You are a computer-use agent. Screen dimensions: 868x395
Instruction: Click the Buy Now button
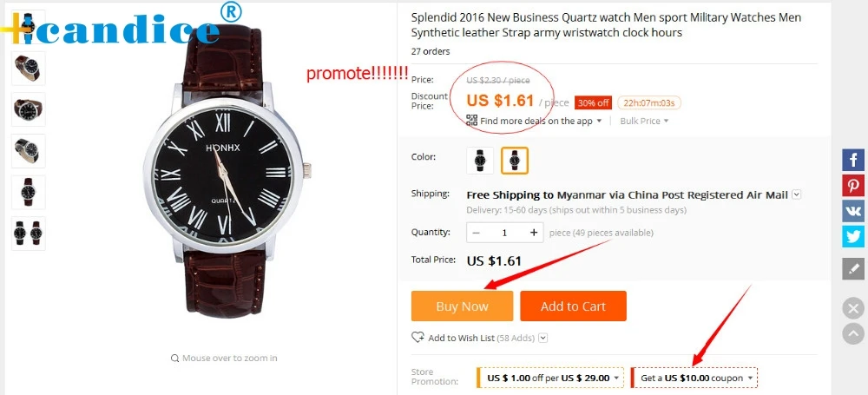coord(463,306)
